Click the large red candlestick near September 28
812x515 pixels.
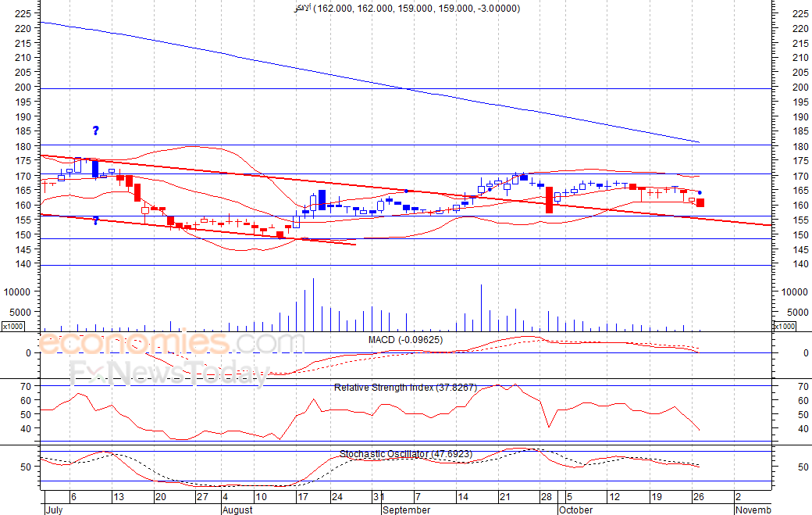coord(550,200)
